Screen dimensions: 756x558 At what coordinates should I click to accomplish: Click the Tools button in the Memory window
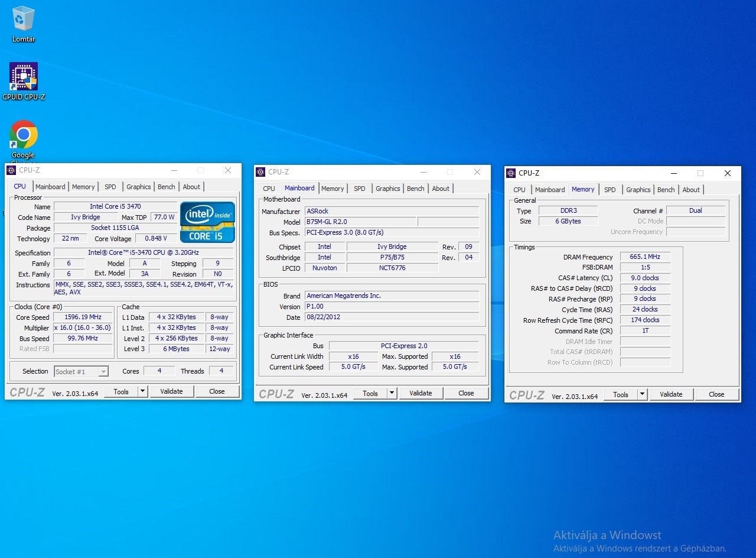(x=621, y=394)
